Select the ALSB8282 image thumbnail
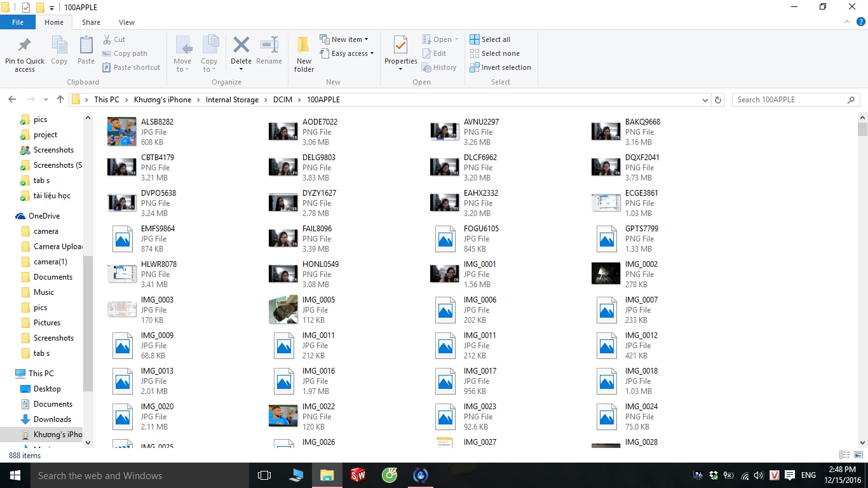The width and height of the screenshot is (868, 488). [x=122, y=132]
